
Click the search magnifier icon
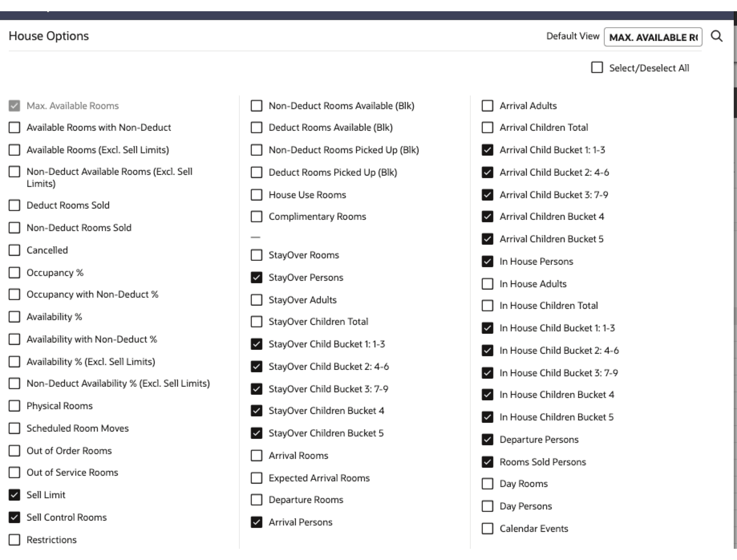pyautogui.click(x=717, y=36)
